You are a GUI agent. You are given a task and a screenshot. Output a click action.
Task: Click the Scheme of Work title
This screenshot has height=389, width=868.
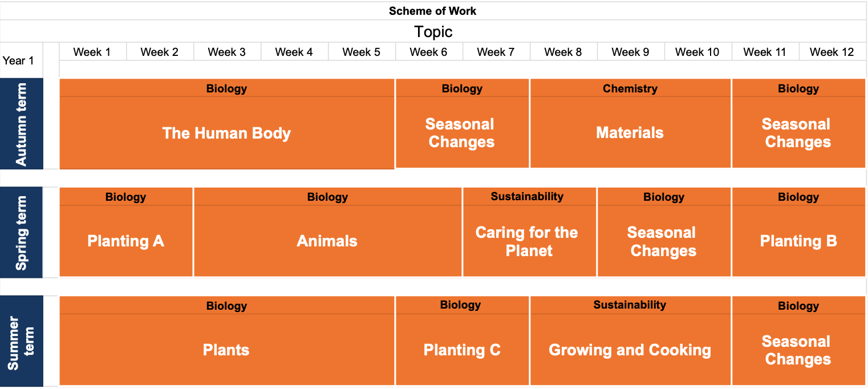tap(432, 11)
